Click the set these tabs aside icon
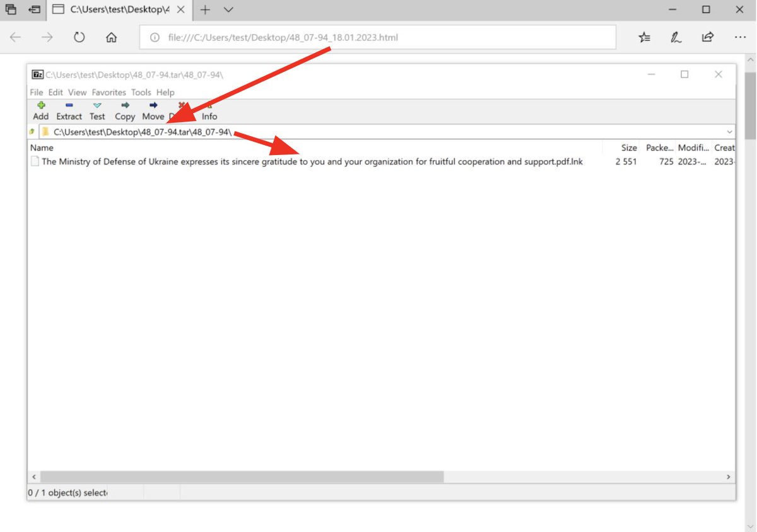The height and width of the screenshot is (532, 757). pyautogui.click(x=35, y=9)
